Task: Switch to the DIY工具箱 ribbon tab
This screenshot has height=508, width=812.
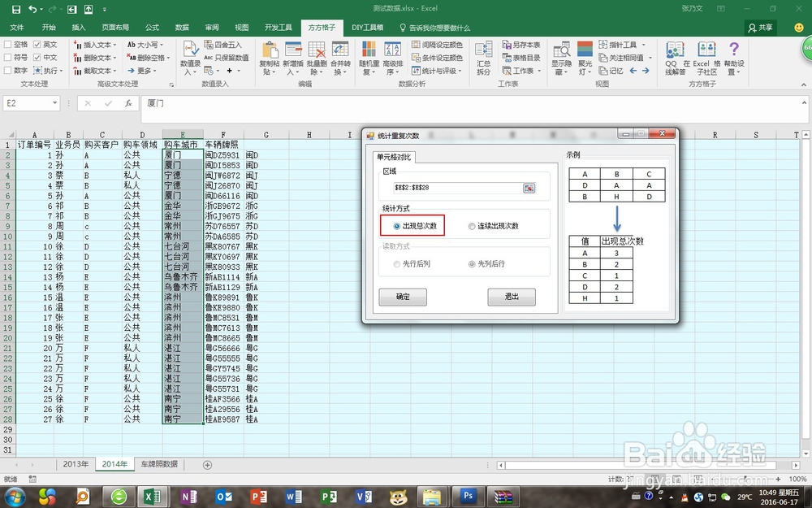Action: [x=368, y=28]
